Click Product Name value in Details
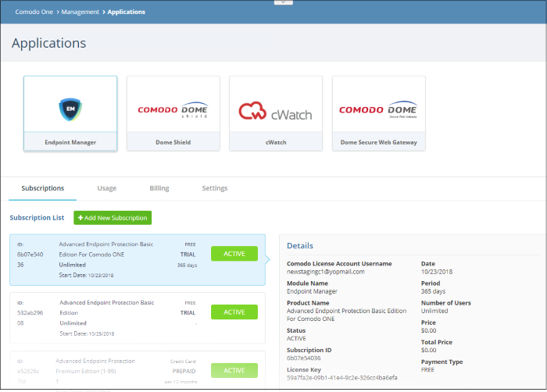The width and height of the screenshot is (547, 392). 346,315
